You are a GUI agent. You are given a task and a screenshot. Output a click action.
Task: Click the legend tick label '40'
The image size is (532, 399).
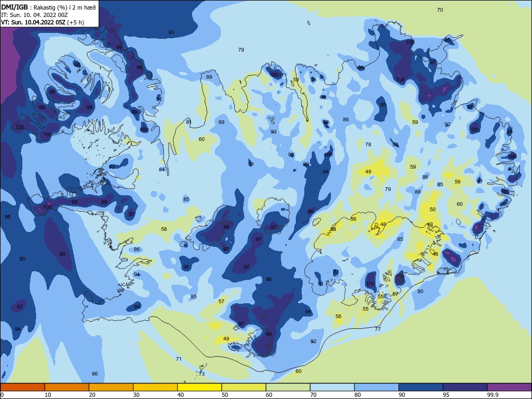click(x=180, y=395)
